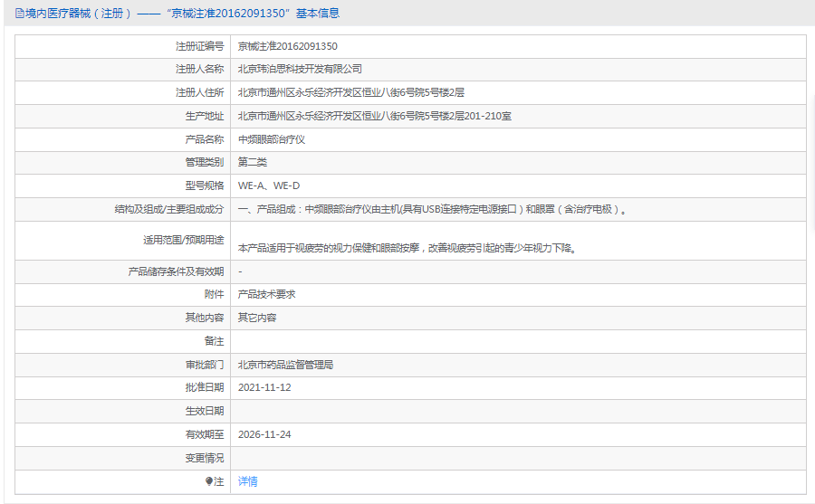Click the 变更情况 label

click(205, 458)
